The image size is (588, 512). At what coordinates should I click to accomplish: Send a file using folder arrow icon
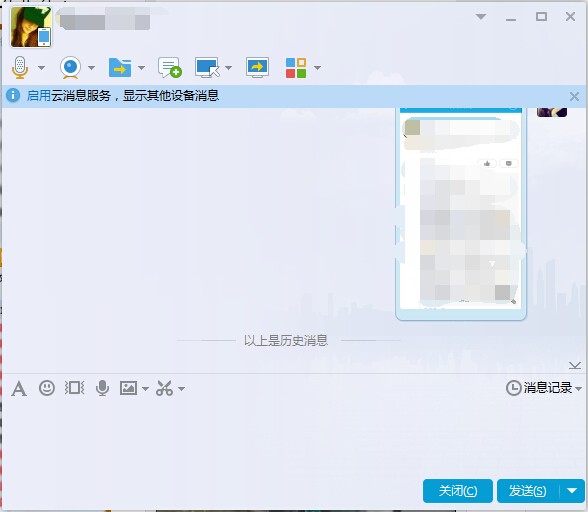(x=120, y=68)
